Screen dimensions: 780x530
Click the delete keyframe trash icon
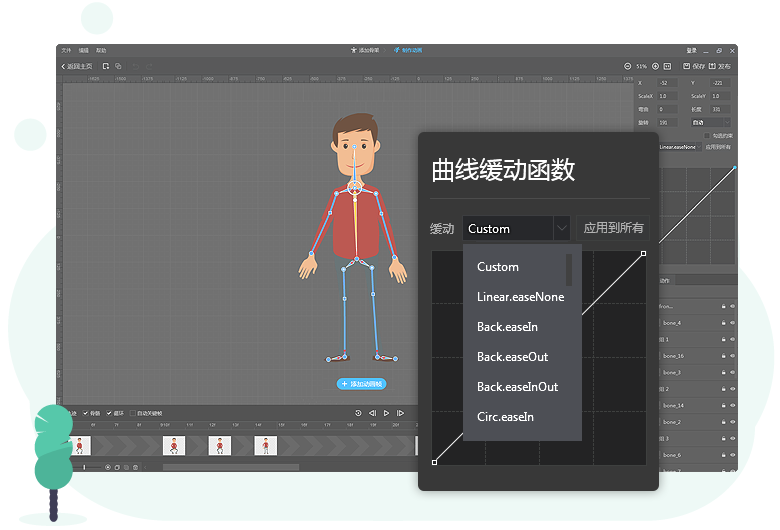click(136, 467)
